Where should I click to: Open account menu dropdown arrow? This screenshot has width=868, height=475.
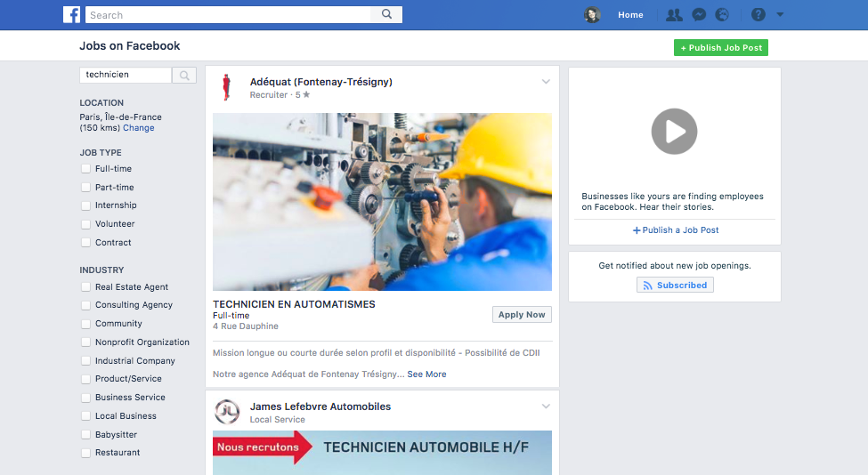(780, 15)
